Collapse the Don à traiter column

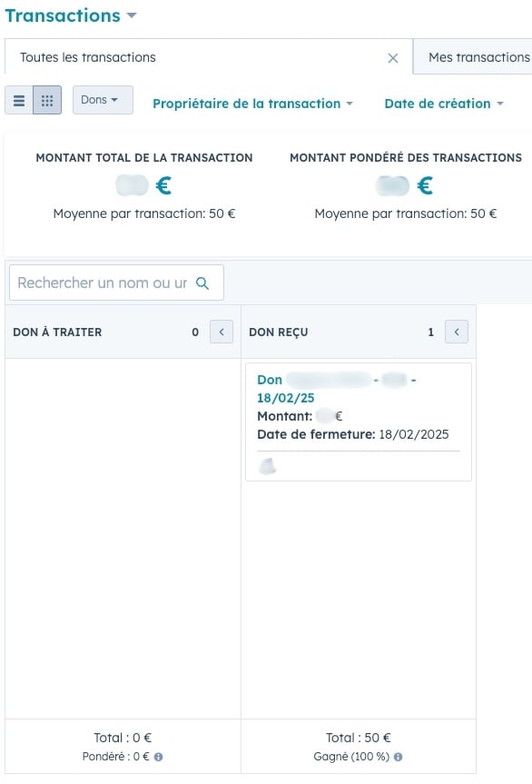(222, 332)
